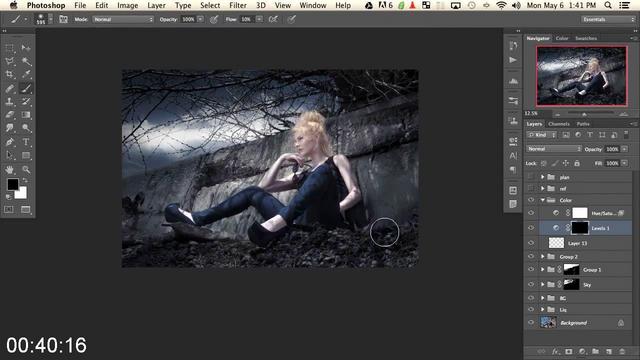The width and height of the screenshot is (640, 360).
Task: Create a new adjustment layer
Action: pos(582,351)
